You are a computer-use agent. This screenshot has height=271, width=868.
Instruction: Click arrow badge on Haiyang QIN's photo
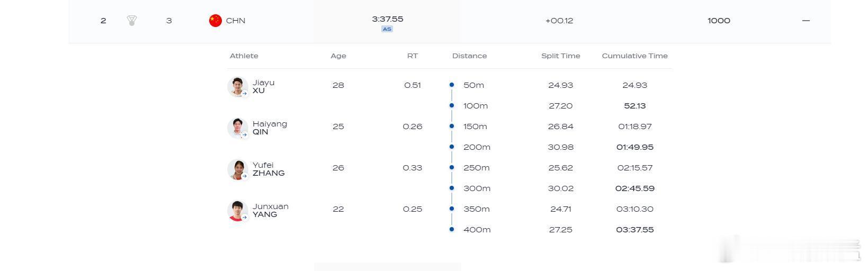coord(245,135)
